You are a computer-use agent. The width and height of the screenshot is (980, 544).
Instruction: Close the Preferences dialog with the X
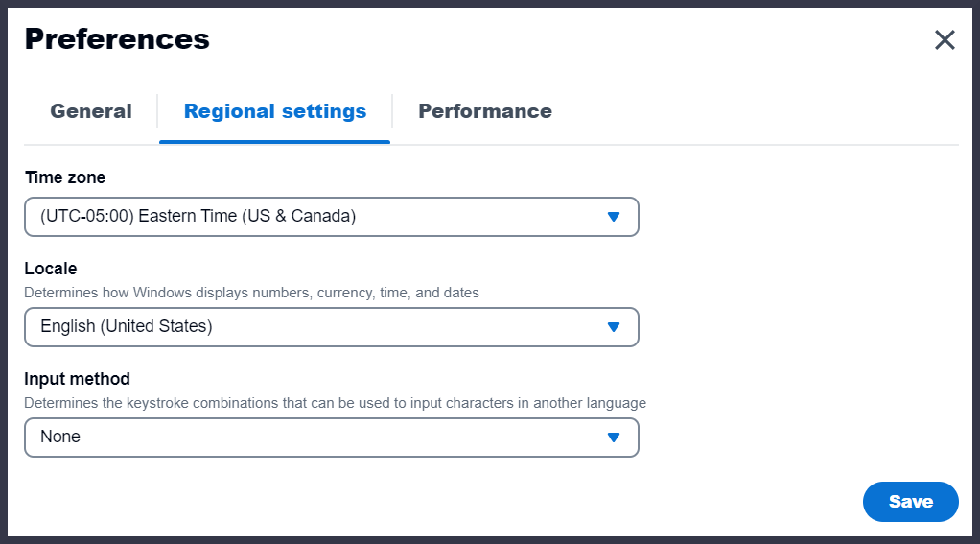[x=945, y=39]
